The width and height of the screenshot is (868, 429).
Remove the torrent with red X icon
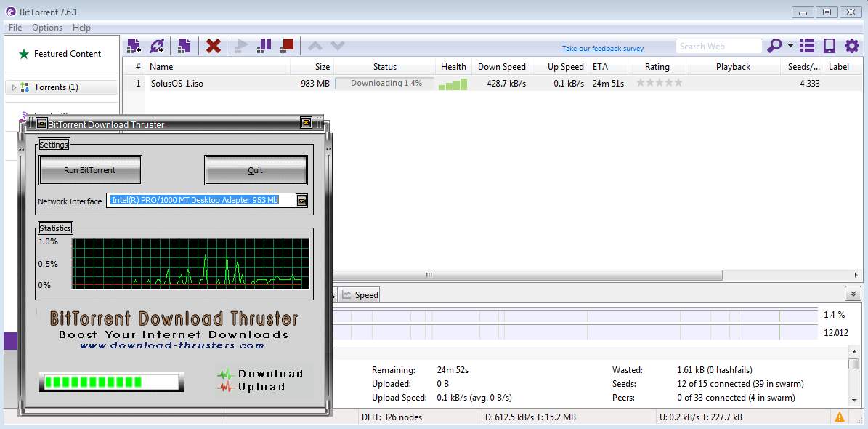click(213, 46)
